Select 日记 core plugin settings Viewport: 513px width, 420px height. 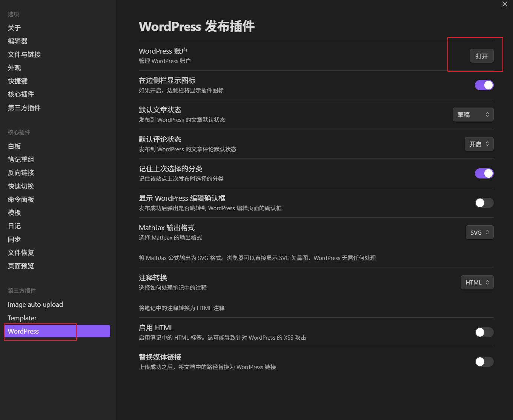57,226
